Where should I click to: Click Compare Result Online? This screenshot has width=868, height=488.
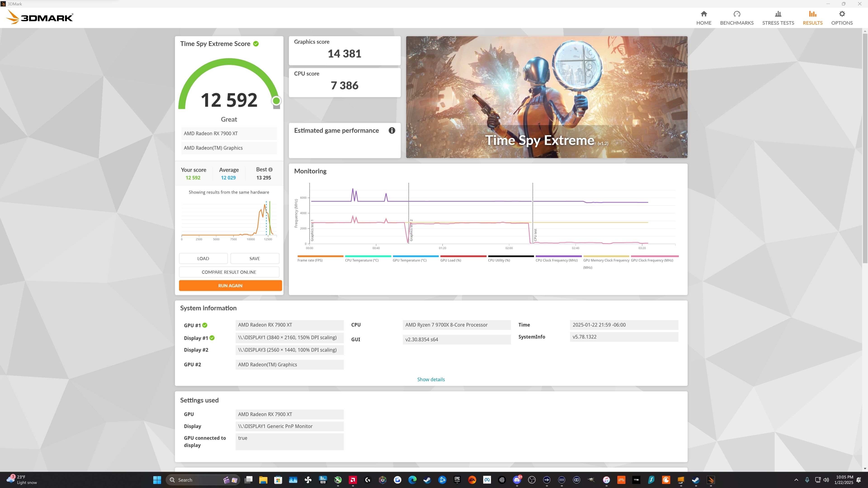[x=229, y=272]
